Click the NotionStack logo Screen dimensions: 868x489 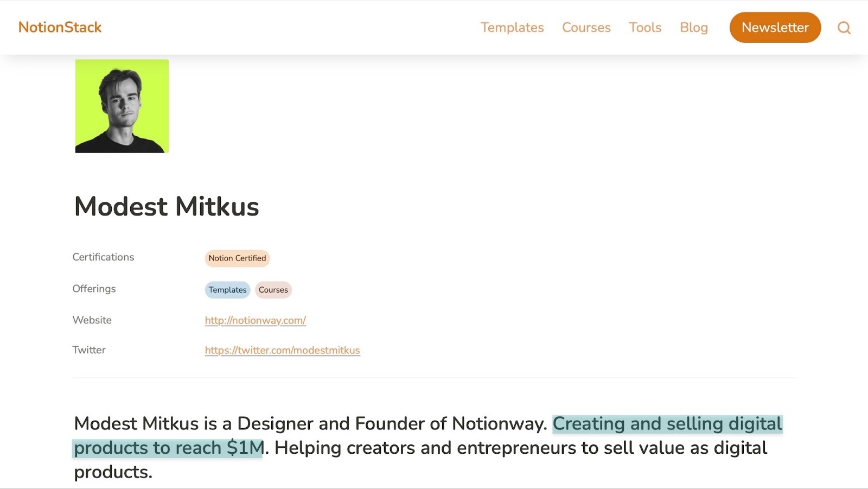(x=60, y=27)
